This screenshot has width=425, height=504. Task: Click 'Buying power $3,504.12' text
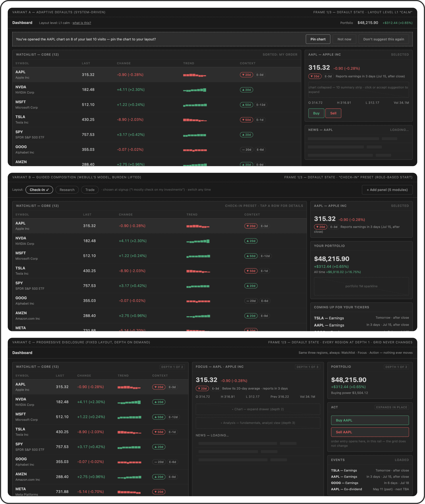(349, 393)
